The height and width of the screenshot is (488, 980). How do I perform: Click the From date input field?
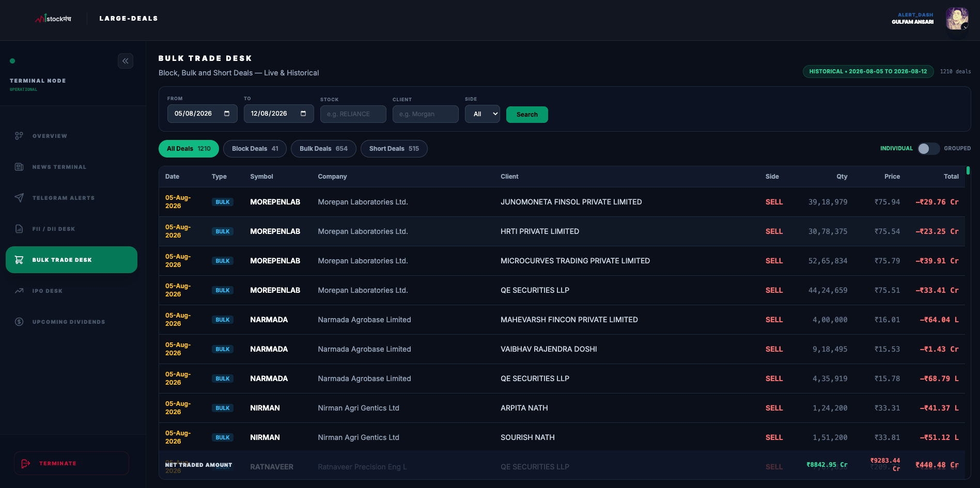click(203, 114)
